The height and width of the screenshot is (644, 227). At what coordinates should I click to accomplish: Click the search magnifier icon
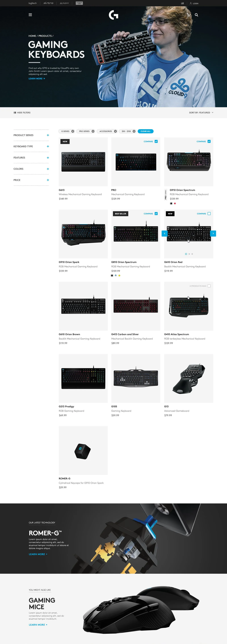(196, 15)
